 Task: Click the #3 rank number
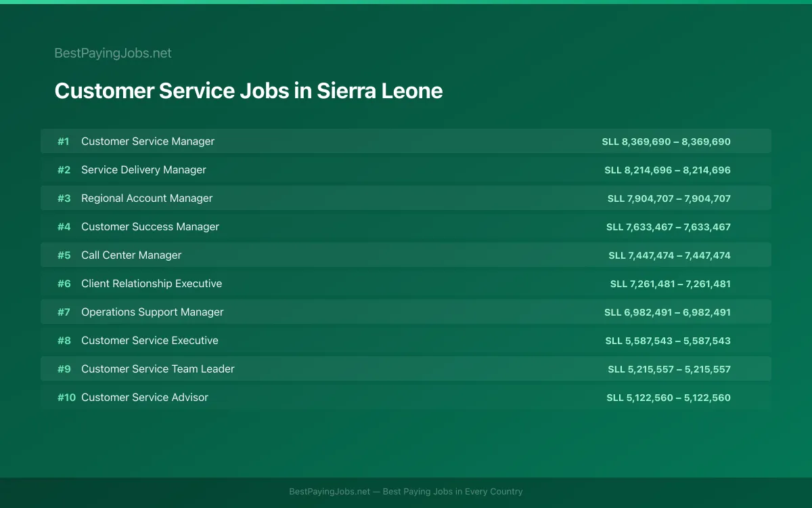click(64, 198)
